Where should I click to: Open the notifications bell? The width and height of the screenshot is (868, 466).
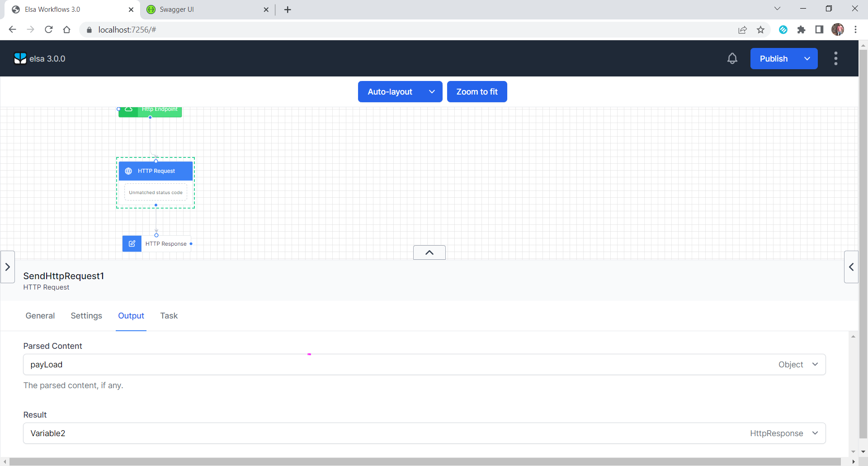[732, 58]
